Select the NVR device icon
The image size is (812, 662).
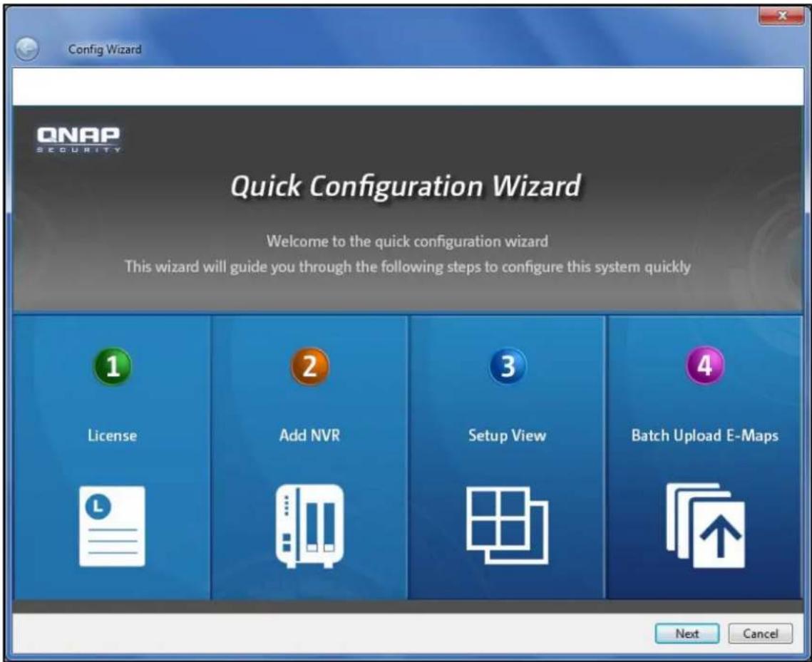[309, 526]
